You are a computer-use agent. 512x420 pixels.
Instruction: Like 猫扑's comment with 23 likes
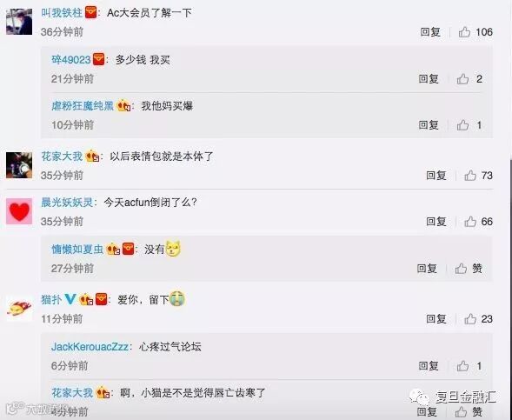pyautogui.click(x=470, y=319)
